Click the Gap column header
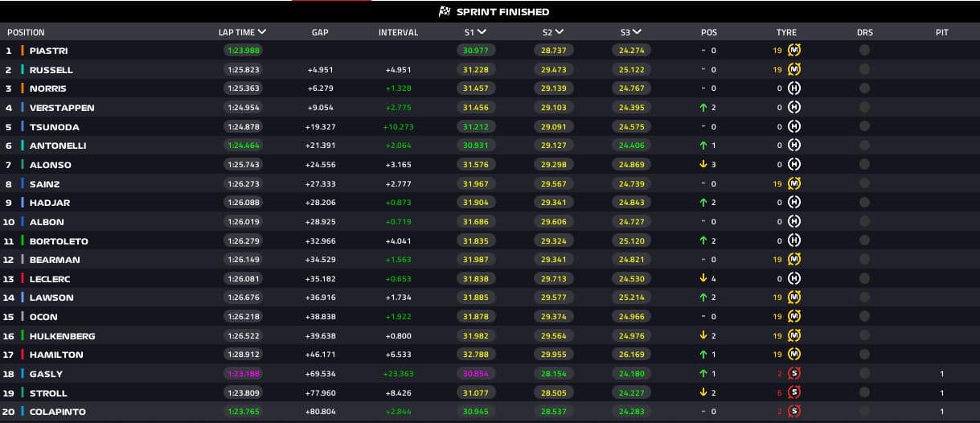This screenshot has height=423, width=980. (x=320, y=33)
